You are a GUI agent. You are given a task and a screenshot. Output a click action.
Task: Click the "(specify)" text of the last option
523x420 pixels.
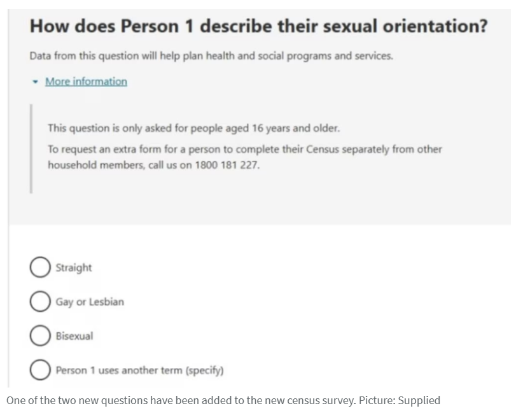[205, 370]
